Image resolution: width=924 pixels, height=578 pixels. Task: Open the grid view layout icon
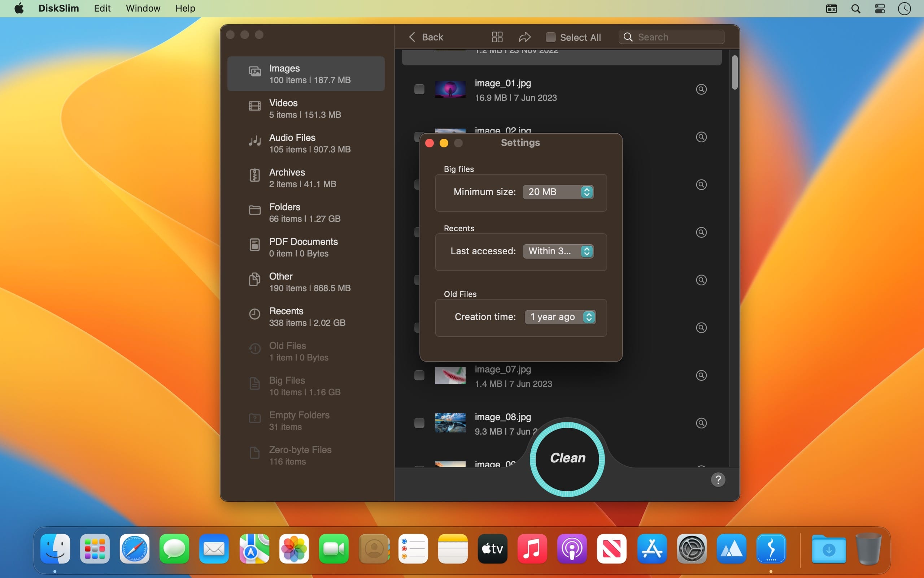coord(497,37)
